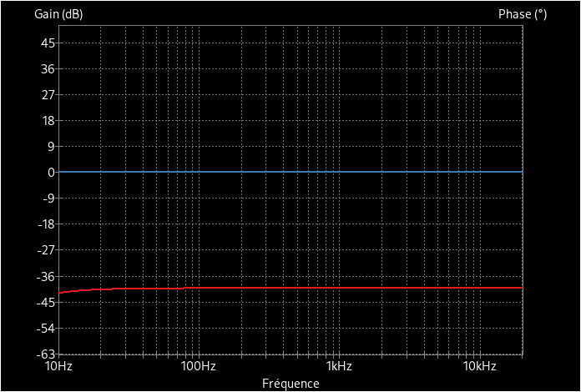Click the 45 gain tick label
The width and height of the screenshot is (581, 392).
(x=47, y=43)
